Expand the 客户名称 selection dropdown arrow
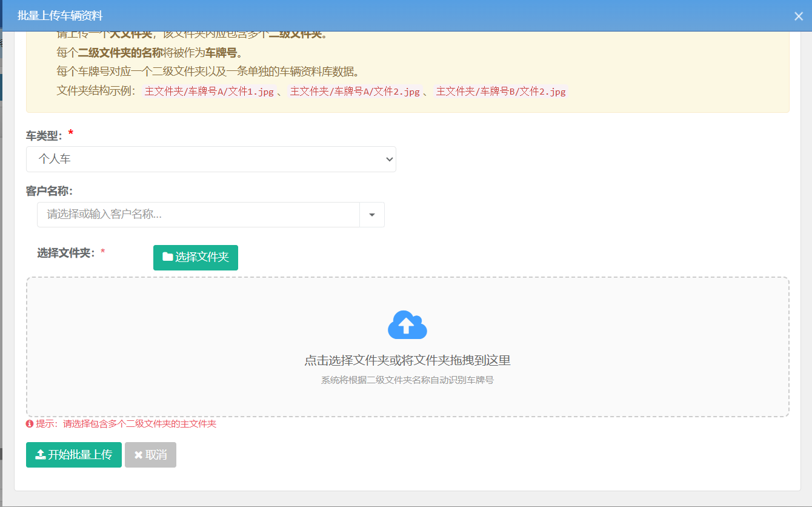The width and height of the screenshot is (812, 507). 371,215
